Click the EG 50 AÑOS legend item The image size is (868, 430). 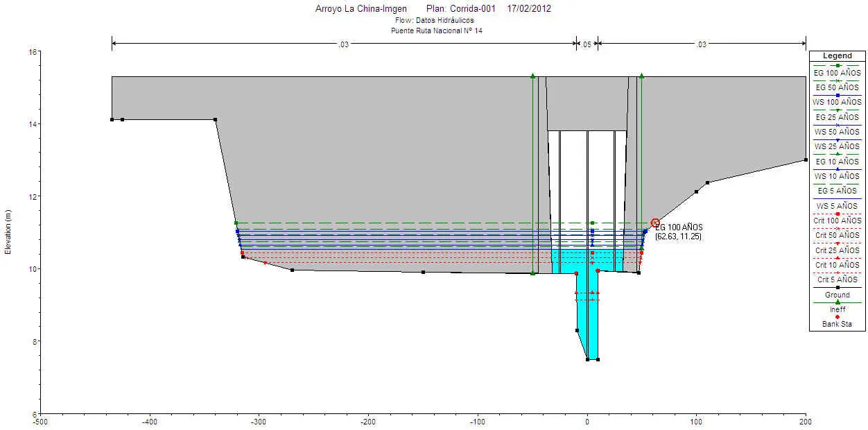837,87
